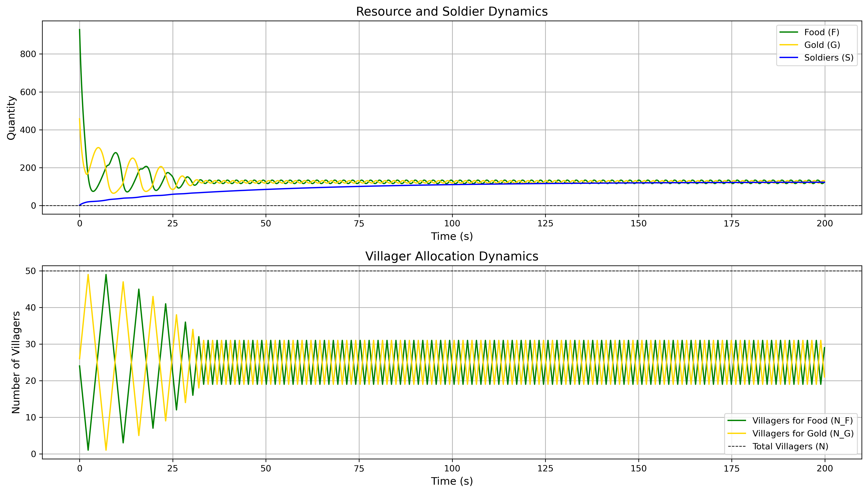Click the Soldiers (S) legend label

tap(829, 58)
